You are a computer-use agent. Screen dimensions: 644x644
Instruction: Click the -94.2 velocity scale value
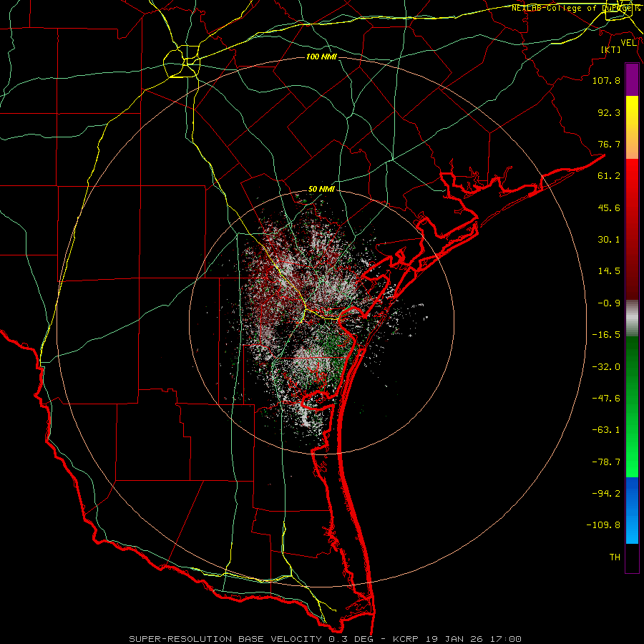point(606,494)
